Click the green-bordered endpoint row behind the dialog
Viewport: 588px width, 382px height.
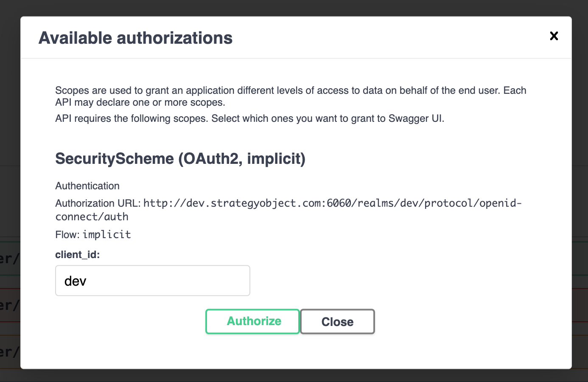coord(9,257)
